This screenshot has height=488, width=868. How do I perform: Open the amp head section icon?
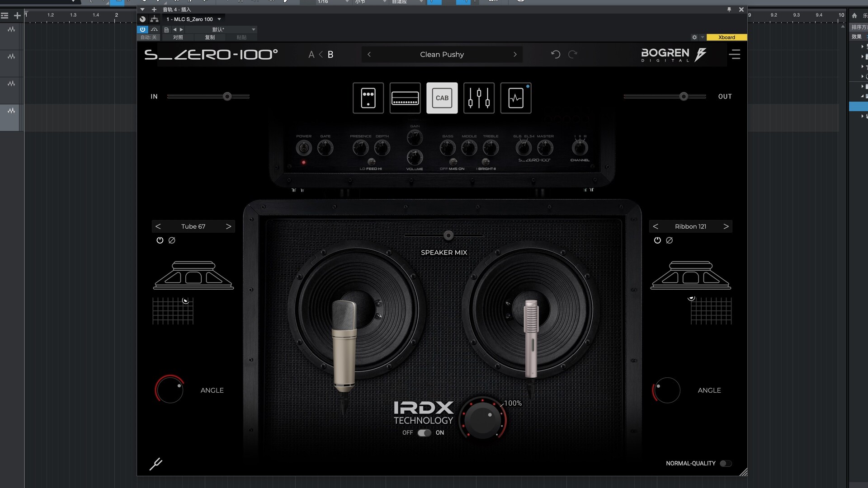point(405,98)
